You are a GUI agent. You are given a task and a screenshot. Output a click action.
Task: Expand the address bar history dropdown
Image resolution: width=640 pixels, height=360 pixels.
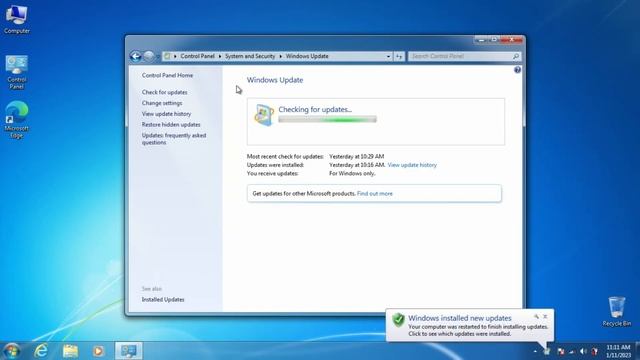388,56
